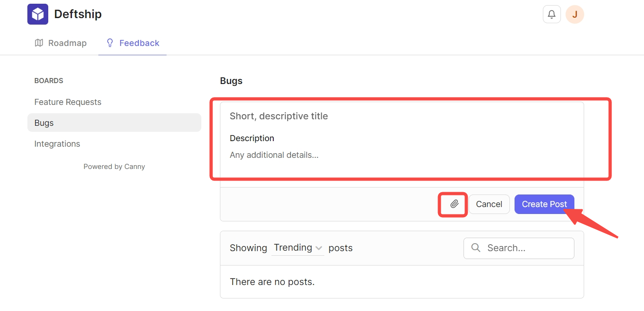
Task: Open the notifications bell icon
Action: tap(552, 14)
